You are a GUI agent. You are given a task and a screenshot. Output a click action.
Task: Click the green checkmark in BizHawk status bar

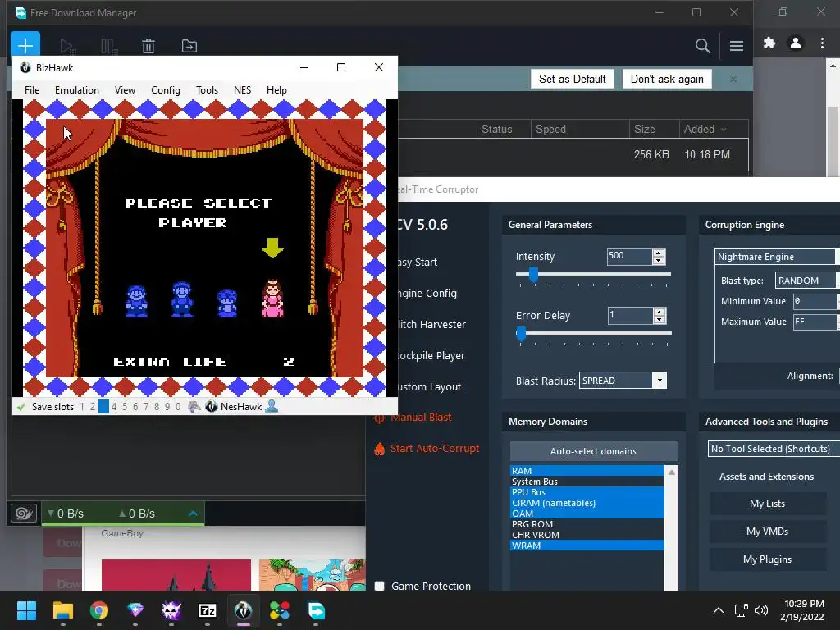tap(21, 407)
